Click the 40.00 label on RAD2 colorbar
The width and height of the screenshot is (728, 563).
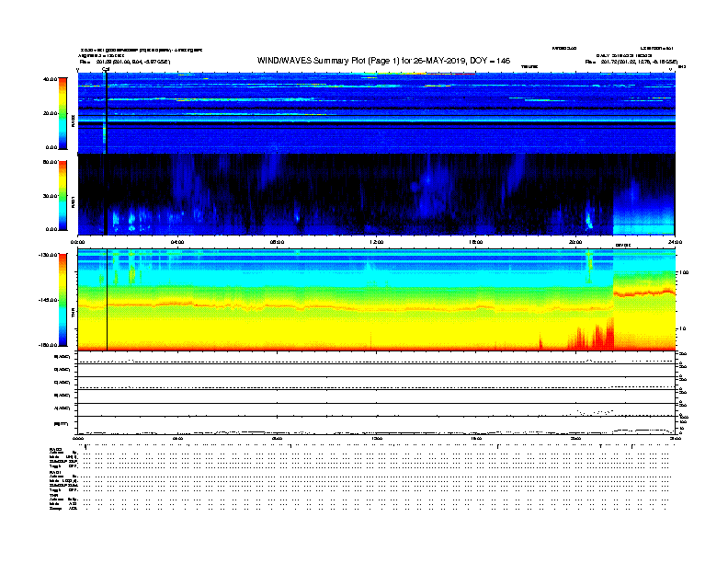click(50, 79)
